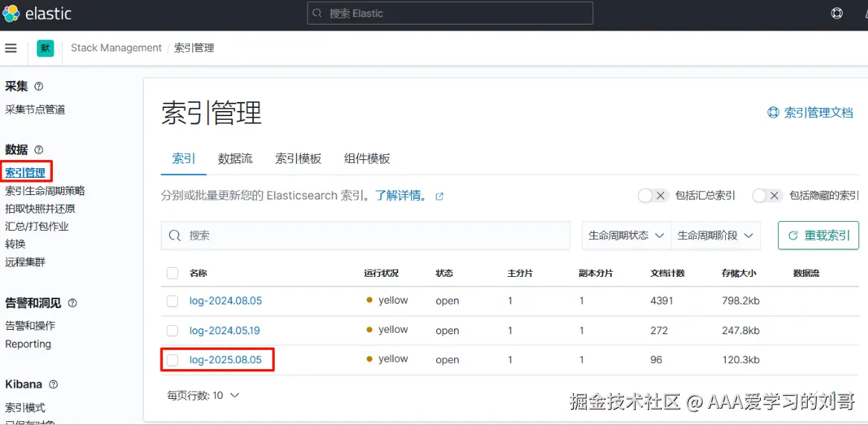Screen dimensions: 868x425
Task: Check the box for log-2025.08.05
Action: coord(173,360)
